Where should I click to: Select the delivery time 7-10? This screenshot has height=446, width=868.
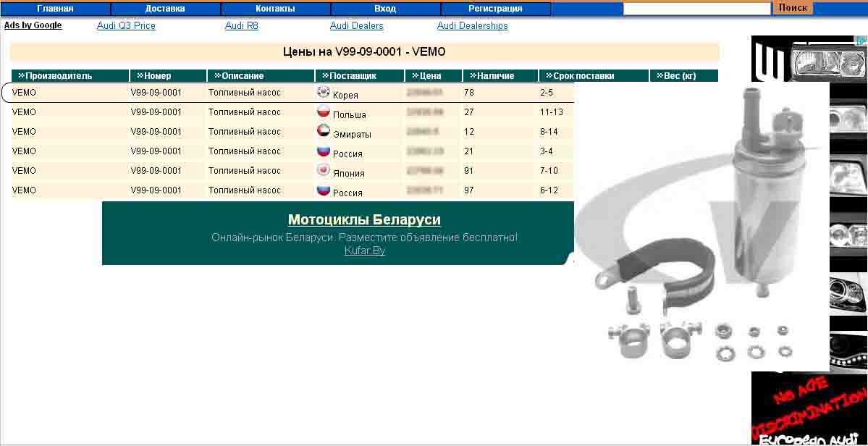pyautogui.click(x=549, y=170)
